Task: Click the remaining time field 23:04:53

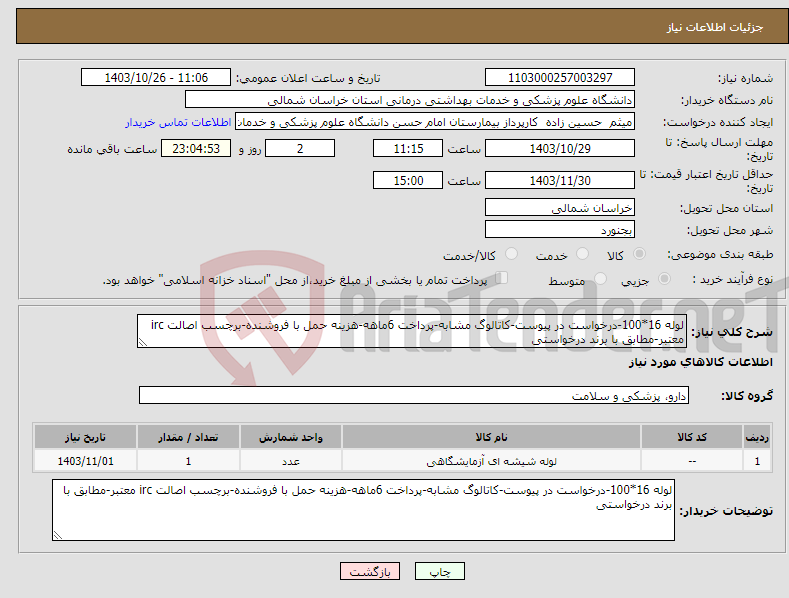Action: [x=196, y=148]
